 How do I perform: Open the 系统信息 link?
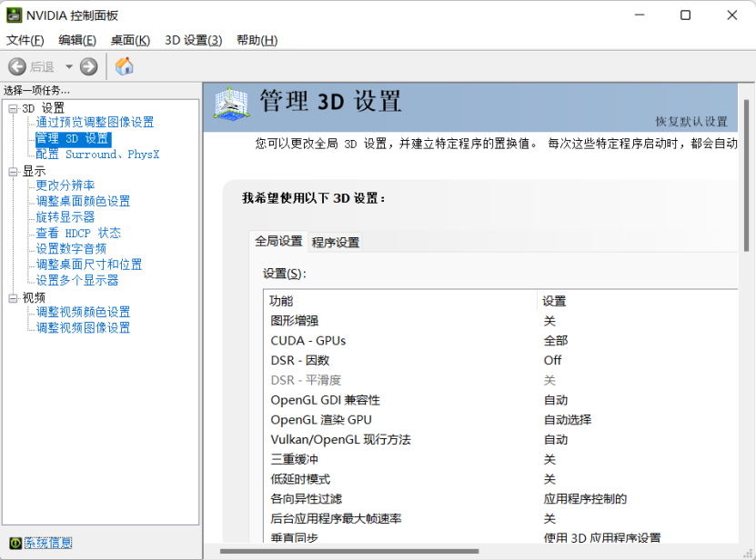tap(48, 543)
